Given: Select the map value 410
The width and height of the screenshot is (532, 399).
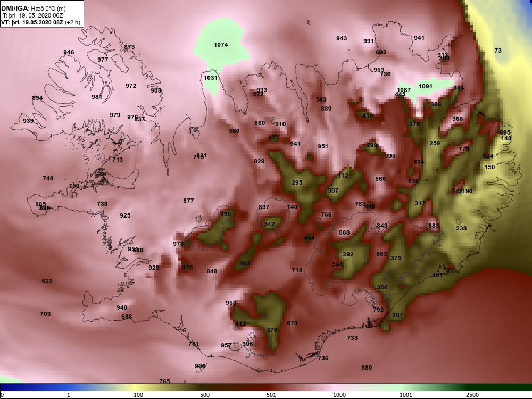Looking at the screenshot, I should coord(368,115).
